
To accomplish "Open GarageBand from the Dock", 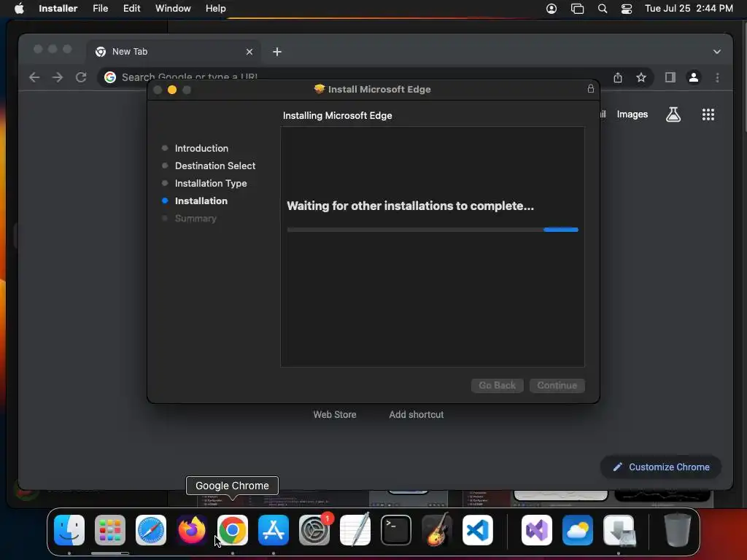I will tap(437, 530).
